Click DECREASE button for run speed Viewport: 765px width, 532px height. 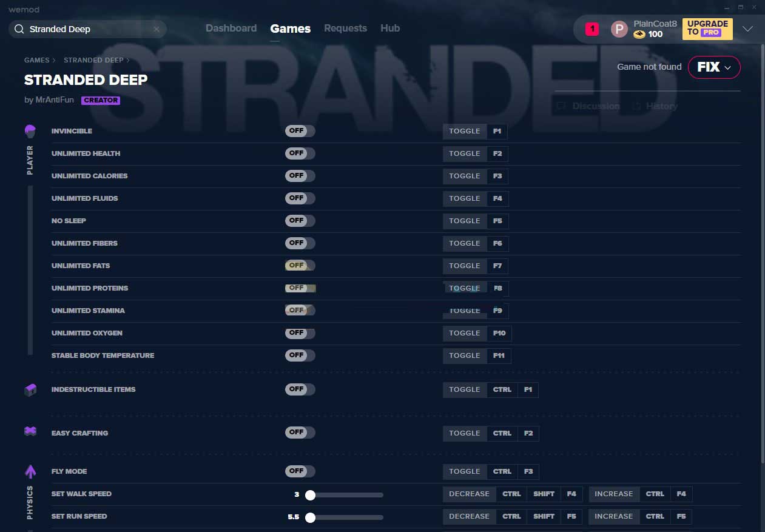tap(469, 516)
